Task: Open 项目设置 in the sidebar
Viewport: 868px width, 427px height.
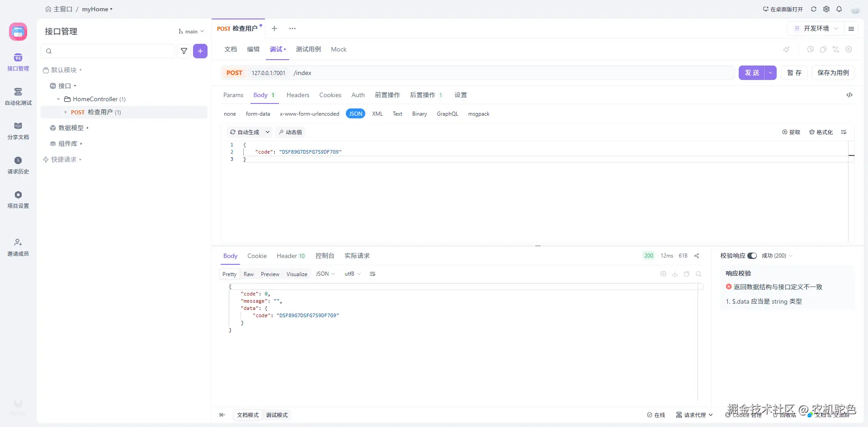Action: click(18, 200)
